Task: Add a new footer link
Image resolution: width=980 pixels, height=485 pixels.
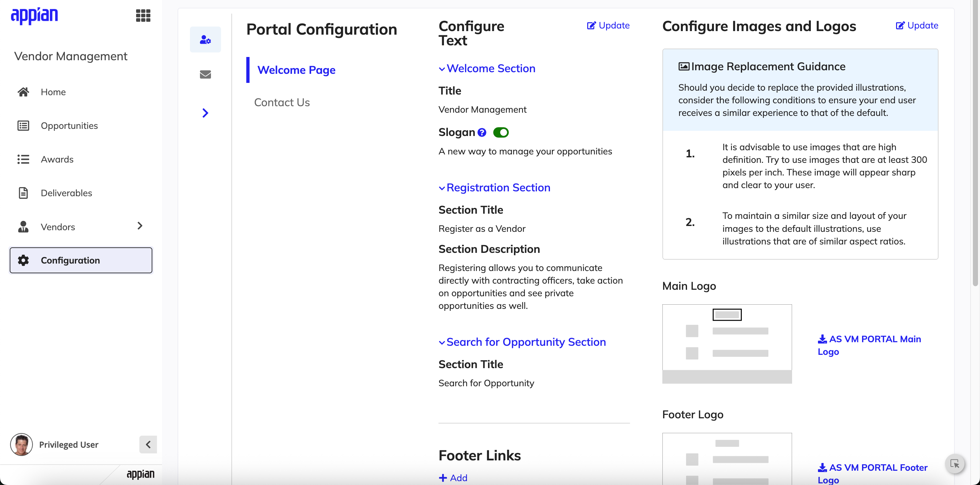Action: tap(453, 478)
